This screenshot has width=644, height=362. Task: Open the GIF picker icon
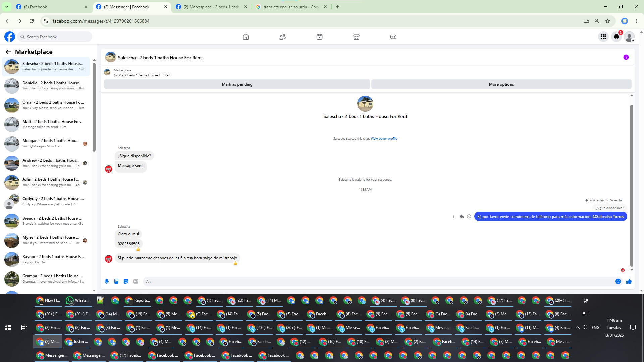point(136,281)
